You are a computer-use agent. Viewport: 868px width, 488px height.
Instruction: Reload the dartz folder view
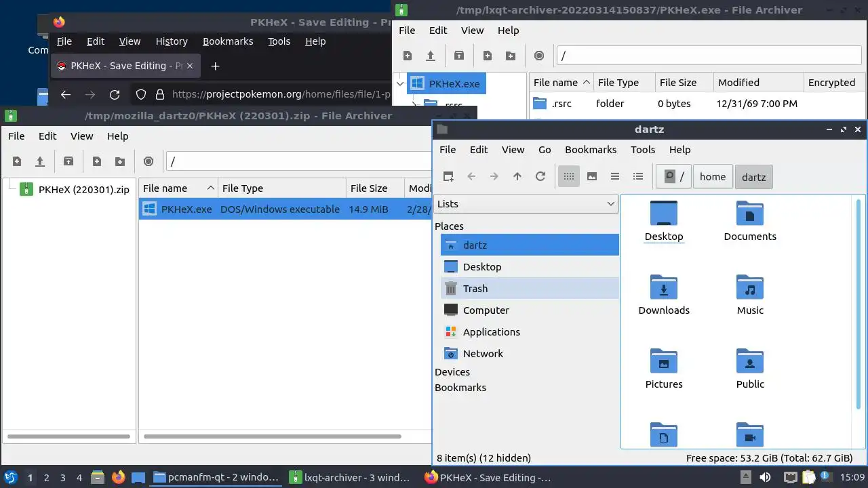tap(540, 176)
